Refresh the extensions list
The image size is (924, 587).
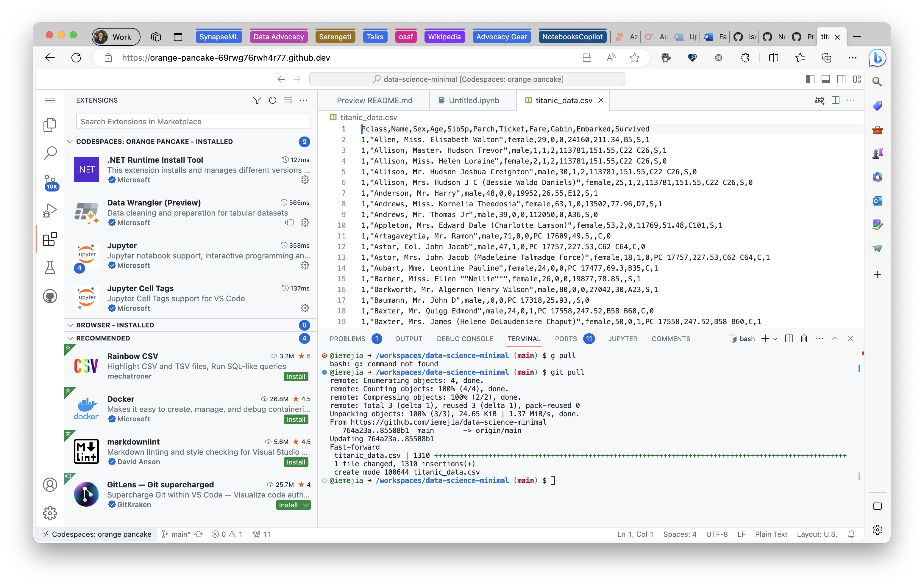(272, 100)
